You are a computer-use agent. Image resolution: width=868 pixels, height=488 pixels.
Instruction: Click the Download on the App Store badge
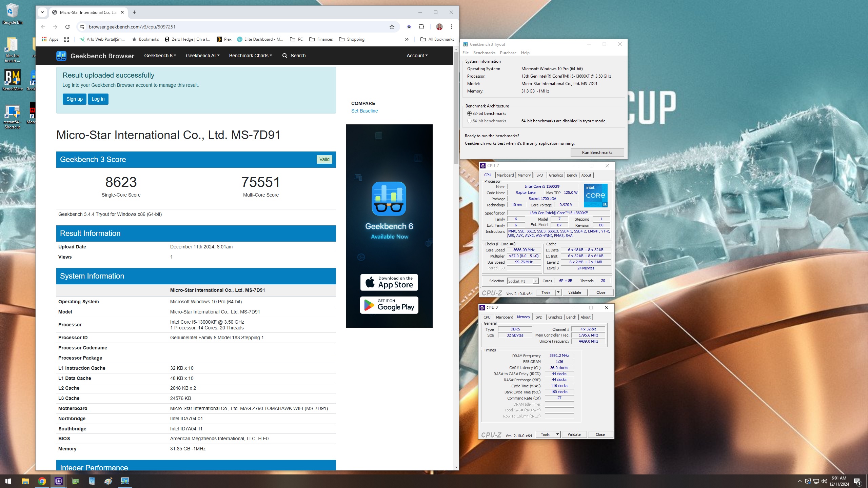click(x=389, y=282)
